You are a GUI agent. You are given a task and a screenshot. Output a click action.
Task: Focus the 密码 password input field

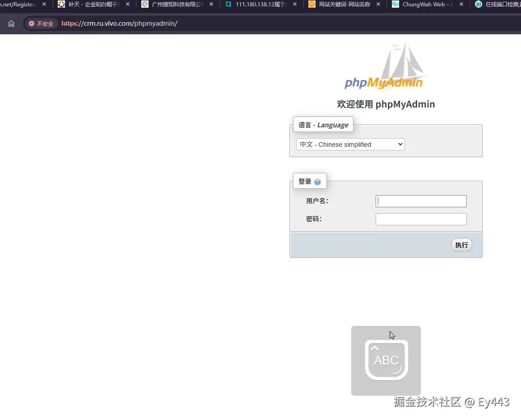click(x=421, y=219)
